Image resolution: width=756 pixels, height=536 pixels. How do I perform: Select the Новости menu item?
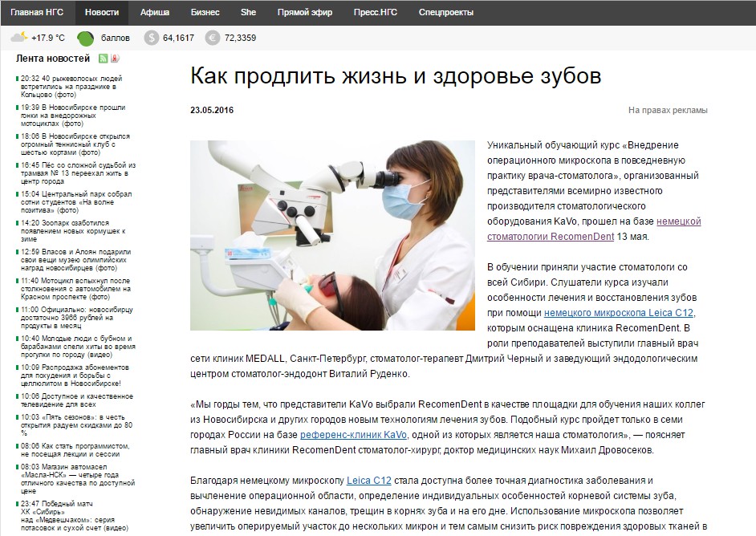[x=102, y=13]
